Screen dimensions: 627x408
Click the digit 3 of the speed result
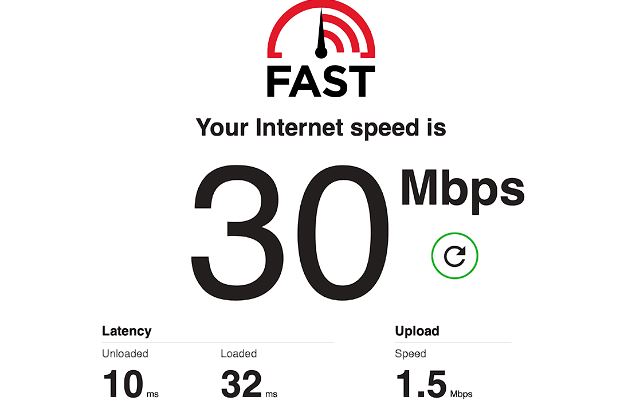tap(236, 232)
